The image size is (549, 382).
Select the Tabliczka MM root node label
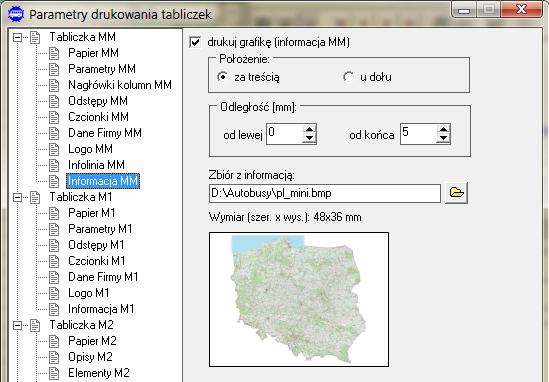click(82, 37)
